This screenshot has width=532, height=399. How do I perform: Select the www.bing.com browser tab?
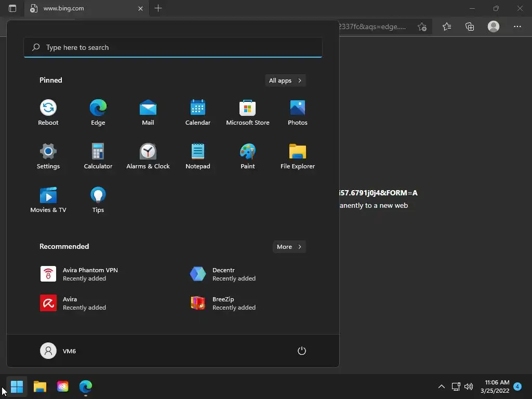pos(87,8)
